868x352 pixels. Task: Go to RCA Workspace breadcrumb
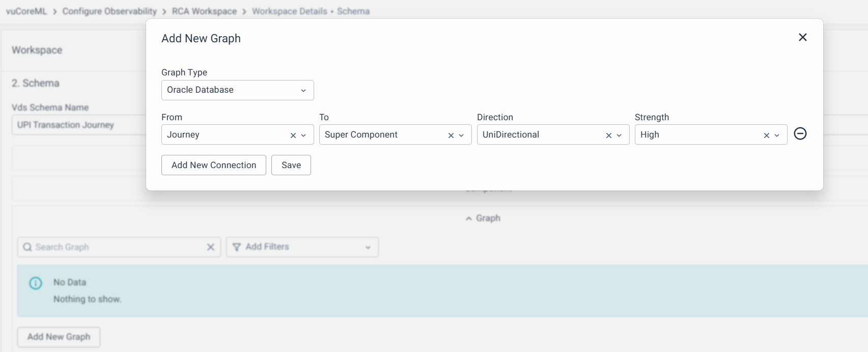tap(204, 11)
